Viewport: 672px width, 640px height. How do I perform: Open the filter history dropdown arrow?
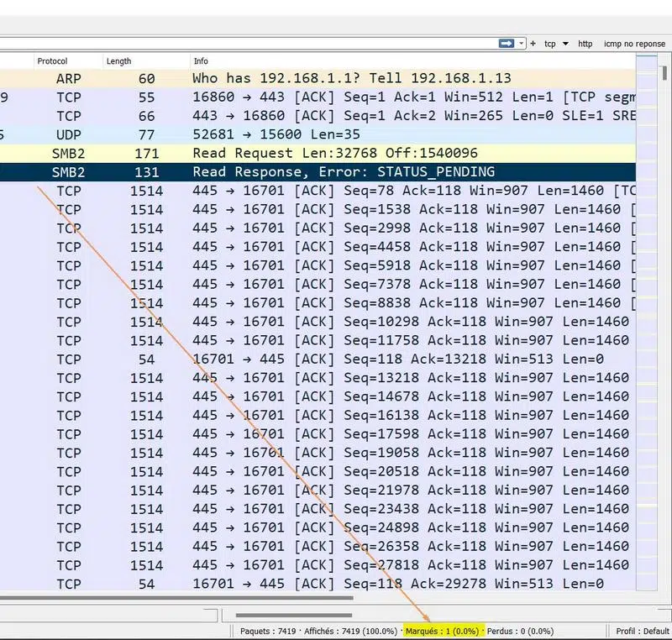point(521,44)
